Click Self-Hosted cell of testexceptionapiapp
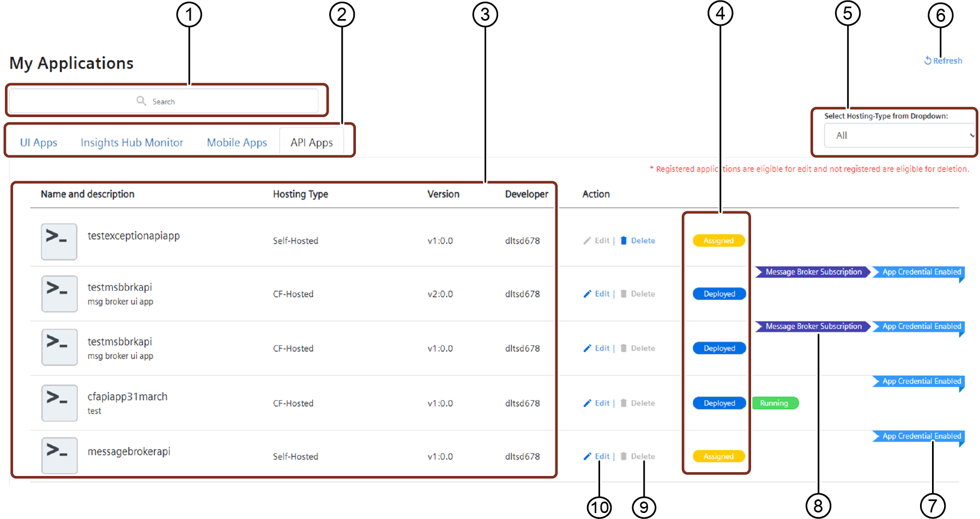980x519 pixels. 295,241
